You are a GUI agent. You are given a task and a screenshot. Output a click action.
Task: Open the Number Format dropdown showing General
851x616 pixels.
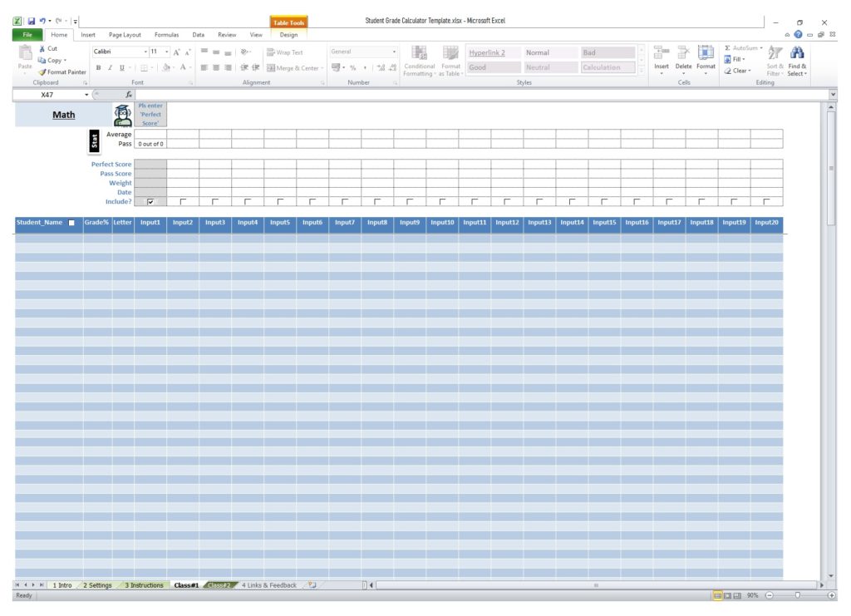tap(394, 51)
